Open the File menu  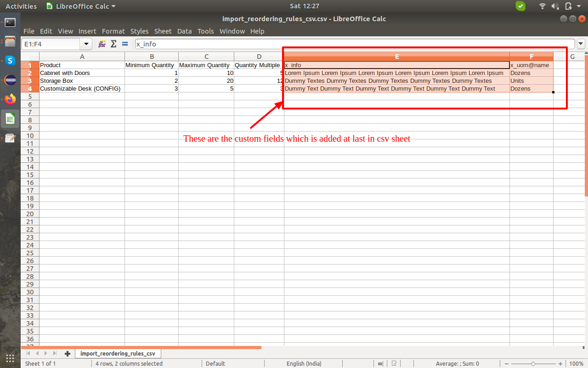[28, 31]
